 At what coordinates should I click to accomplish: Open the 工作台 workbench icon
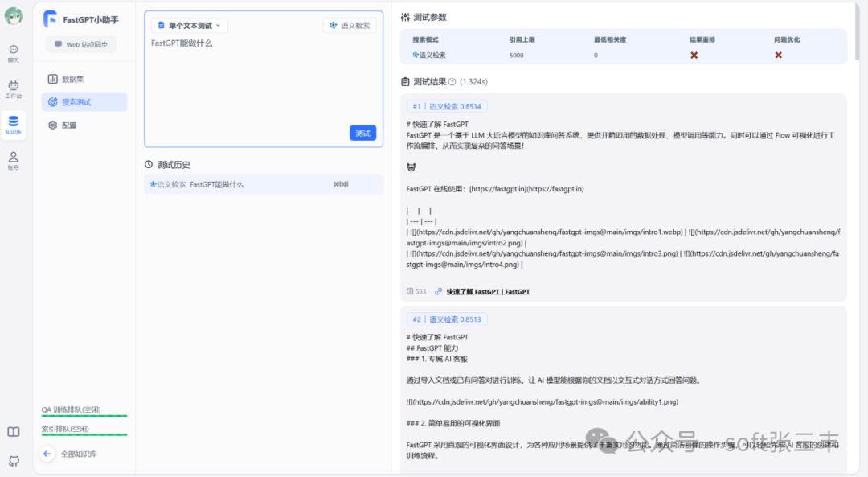pyautogui.click(x=13, y=87)
